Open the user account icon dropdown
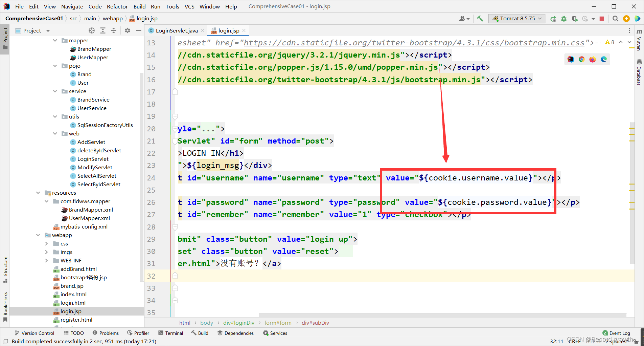644x346 pixels. click(464, 19)
